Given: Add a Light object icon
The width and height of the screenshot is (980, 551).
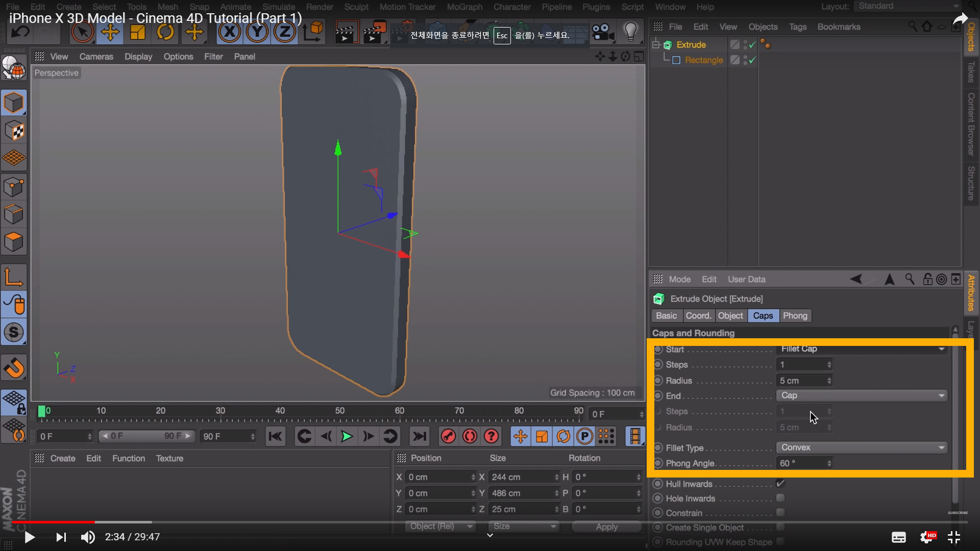Looking at the screenshot, I should pos(631,33).
